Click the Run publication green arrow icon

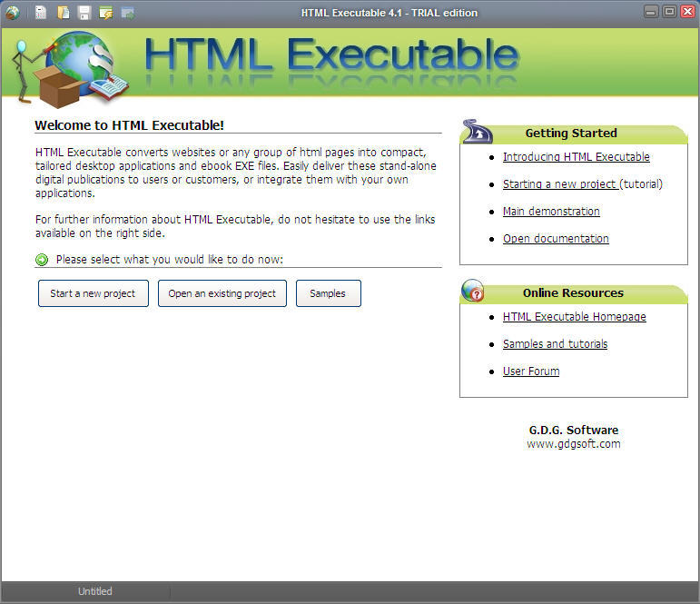(x=128, y=14)
